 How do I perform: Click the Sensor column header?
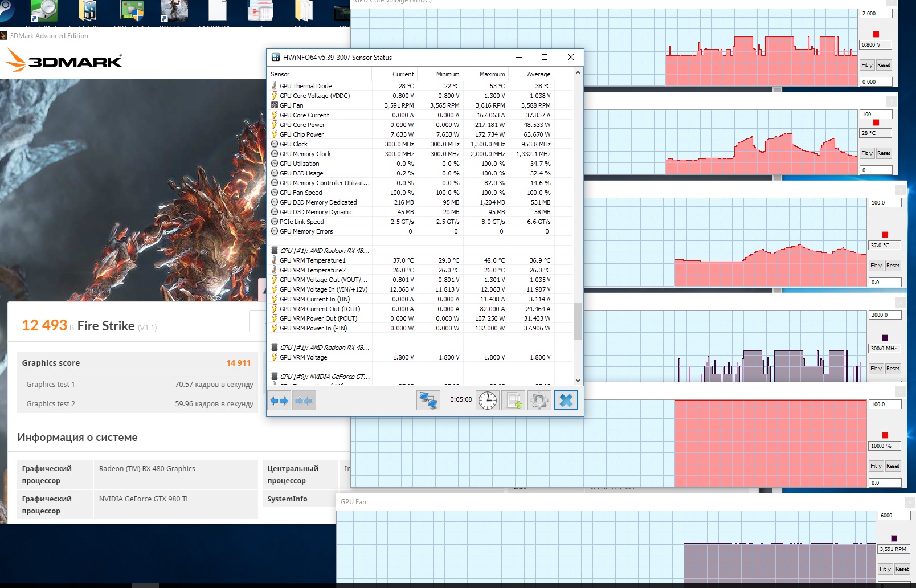pos(320,74)
